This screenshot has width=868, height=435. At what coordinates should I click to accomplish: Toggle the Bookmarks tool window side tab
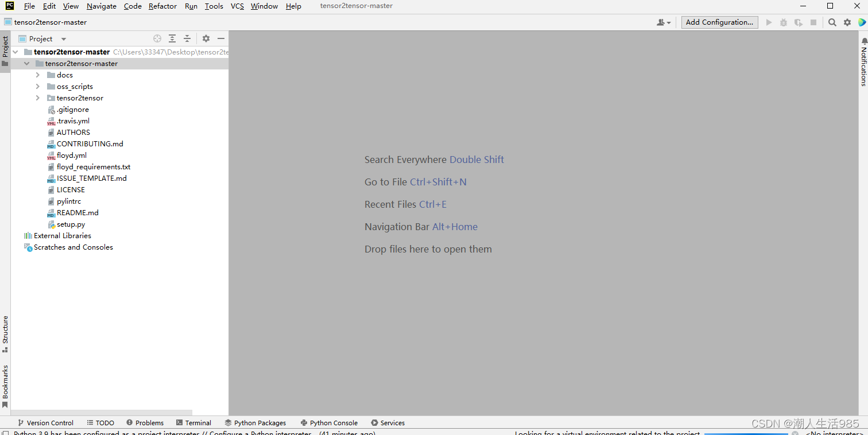tap(5, 386)
